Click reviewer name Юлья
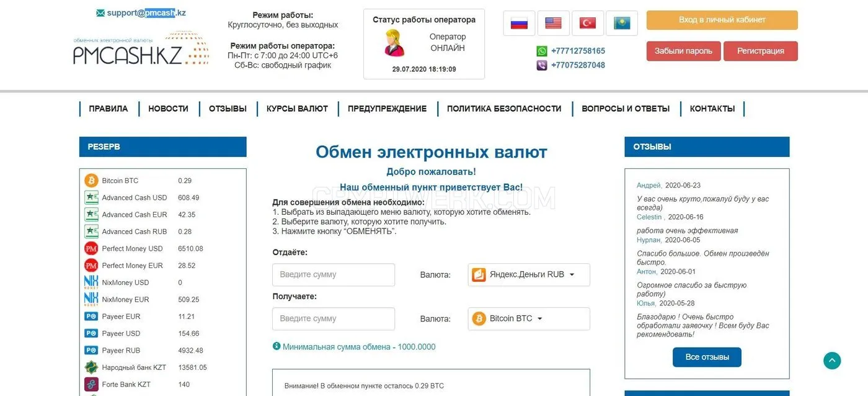This screenshot has width=868, height=396. [646, 304]
